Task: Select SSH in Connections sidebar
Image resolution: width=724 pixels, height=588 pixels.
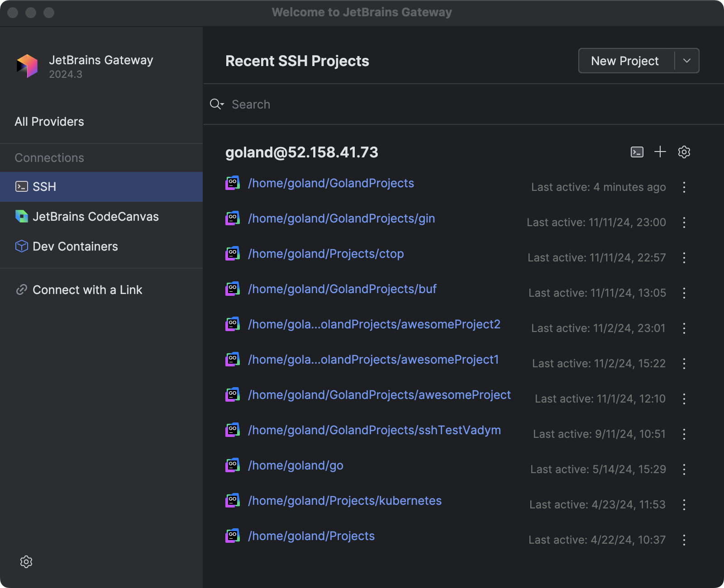Action: [x=44, y=187]
